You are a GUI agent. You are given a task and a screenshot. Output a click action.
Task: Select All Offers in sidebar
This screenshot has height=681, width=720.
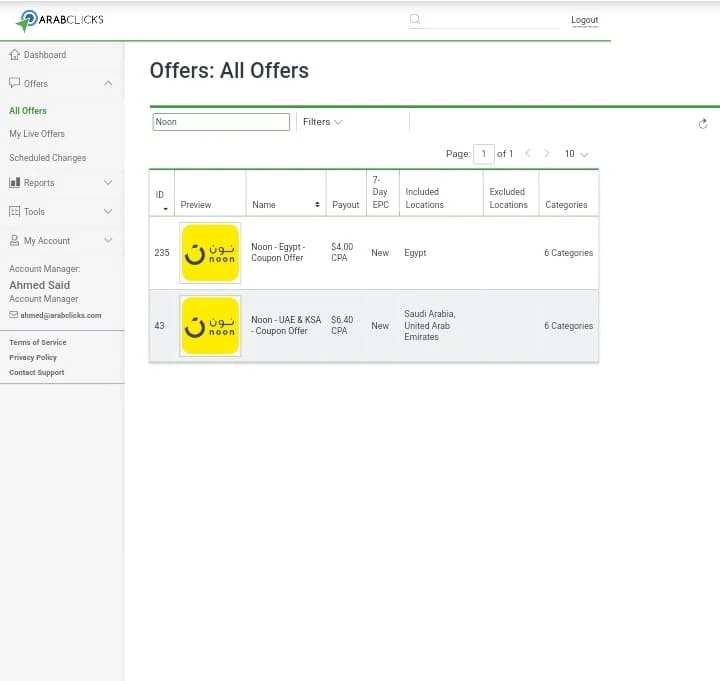(x=28, y=111)
